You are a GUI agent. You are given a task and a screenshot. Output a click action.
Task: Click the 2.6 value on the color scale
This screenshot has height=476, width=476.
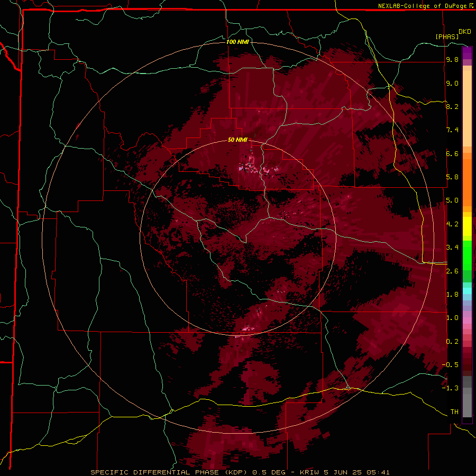click(452, 271)
